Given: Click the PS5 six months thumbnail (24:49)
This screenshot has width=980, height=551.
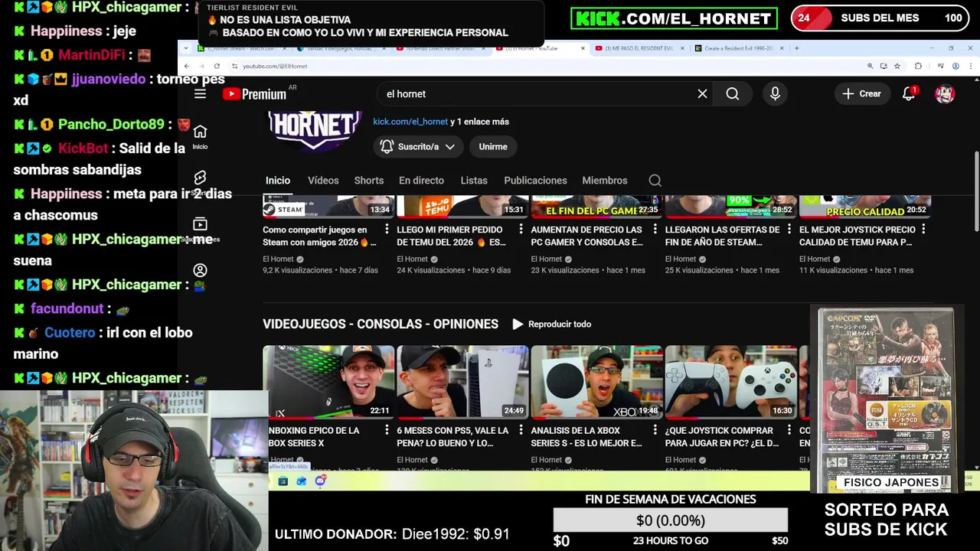Looking at the screenshot, I should pos(462,382).
